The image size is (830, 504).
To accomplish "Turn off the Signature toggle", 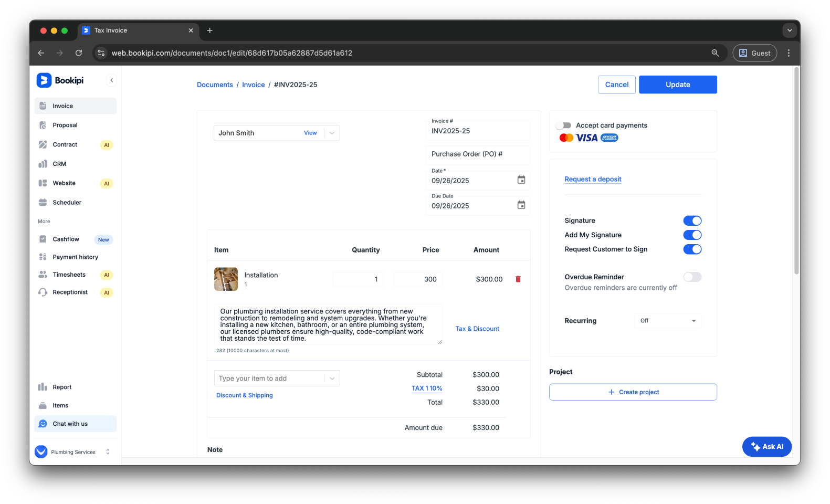I will [x=692, y=220].
